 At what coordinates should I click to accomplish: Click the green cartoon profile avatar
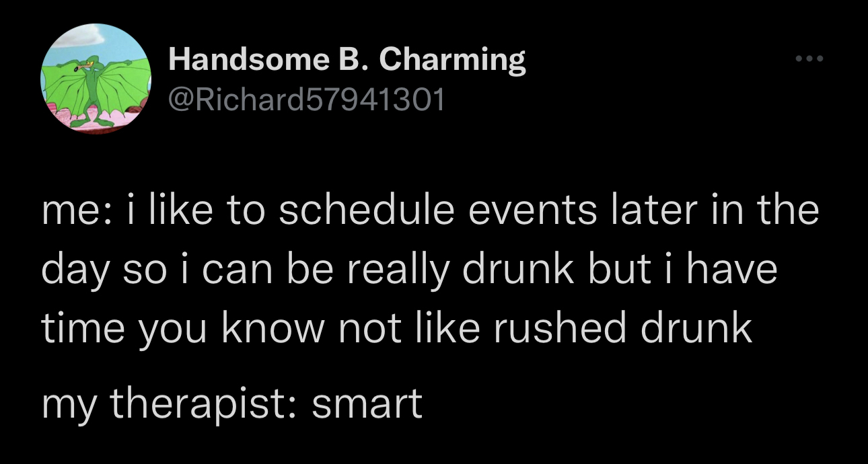[x=96, y=79]
